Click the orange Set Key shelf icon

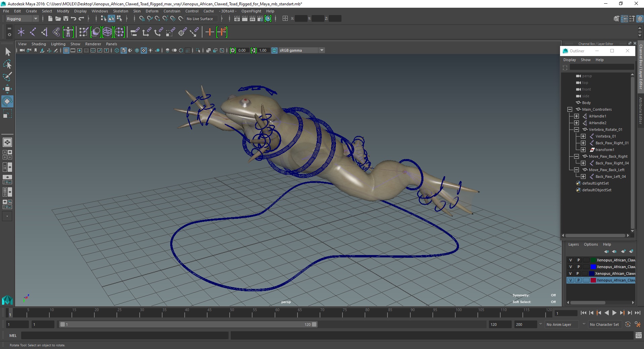(x=210, y=32)
